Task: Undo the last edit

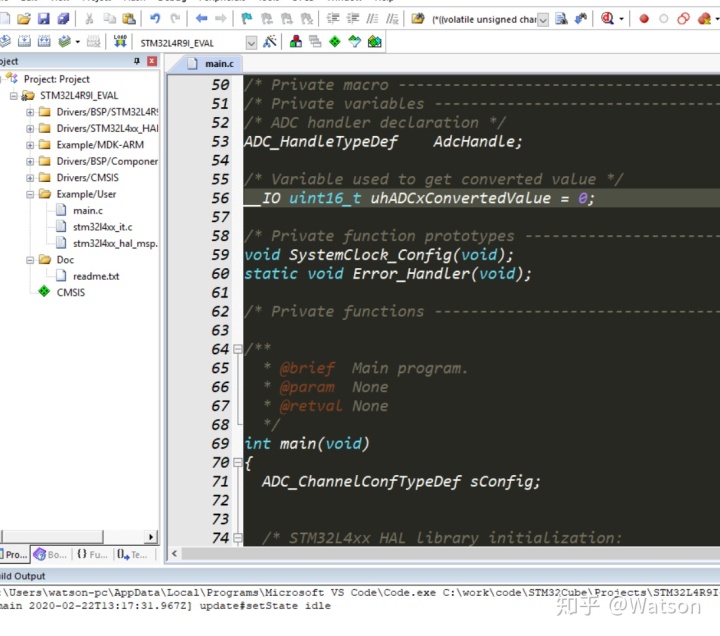Action: [155, 19]
